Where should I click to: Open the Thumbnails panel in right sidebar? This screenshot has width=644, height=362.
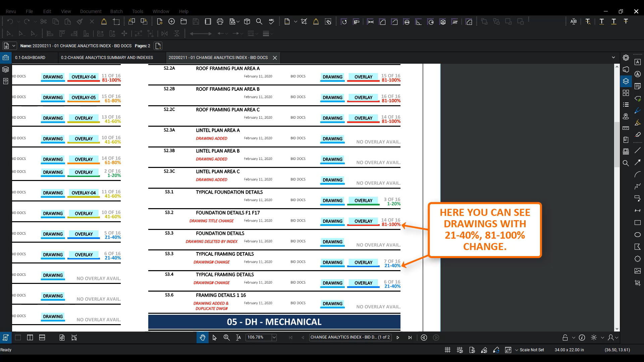click(626, 93)
